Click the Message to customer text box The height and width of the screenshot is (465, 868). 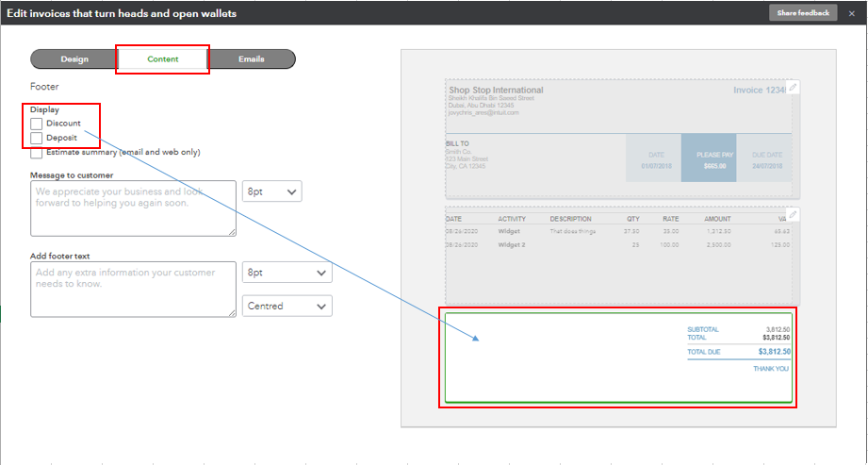coord(134,208)
